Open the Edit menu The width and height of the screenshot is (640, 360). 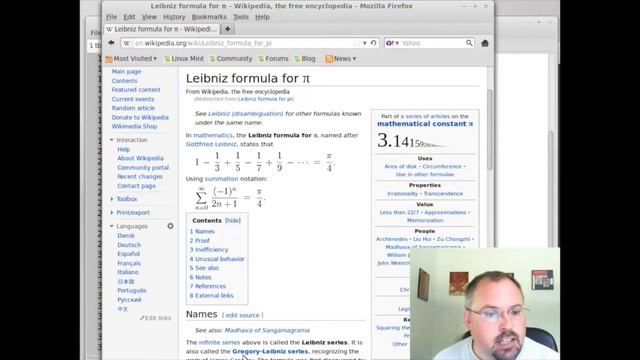click(129, 17)
